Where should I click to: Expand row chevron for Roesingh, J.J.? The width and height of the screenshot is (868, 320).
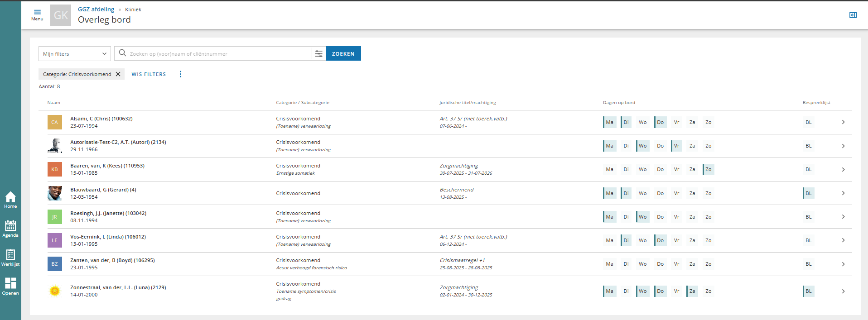click(843, 217)
